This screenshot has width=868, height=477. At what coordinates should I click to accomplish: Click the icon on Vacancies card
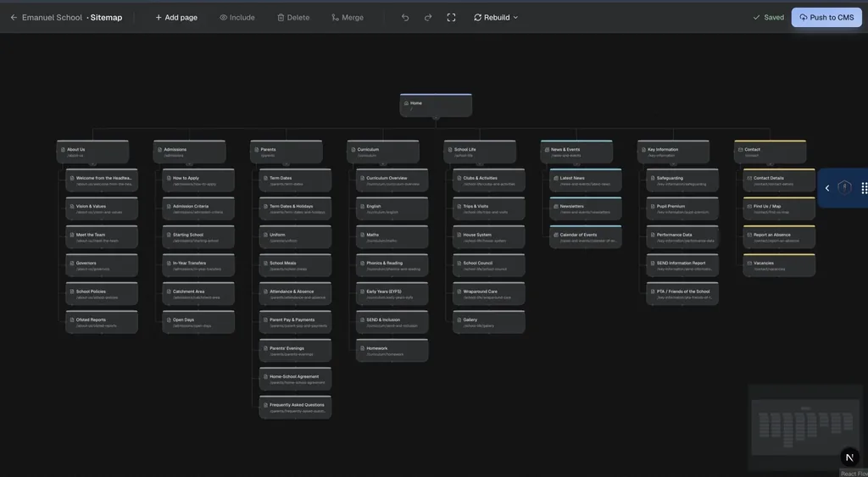click(749, 263)
